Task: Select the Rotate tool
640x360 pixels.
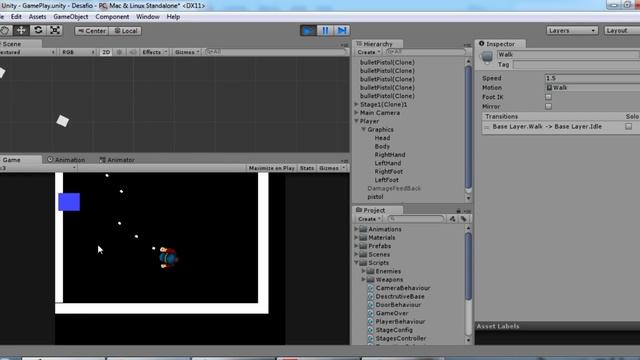Action: (x=38, y=31)
